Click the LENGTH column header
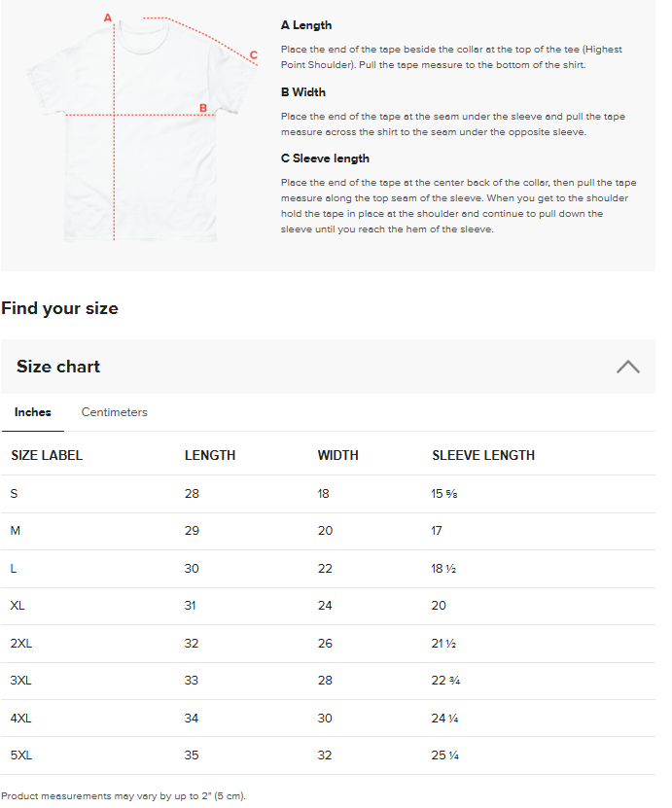 click(210, 455)
